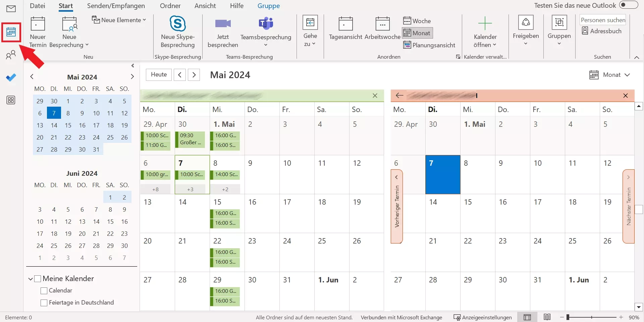
Task: Open the Mail module icon
Action: tap(11, 9)
